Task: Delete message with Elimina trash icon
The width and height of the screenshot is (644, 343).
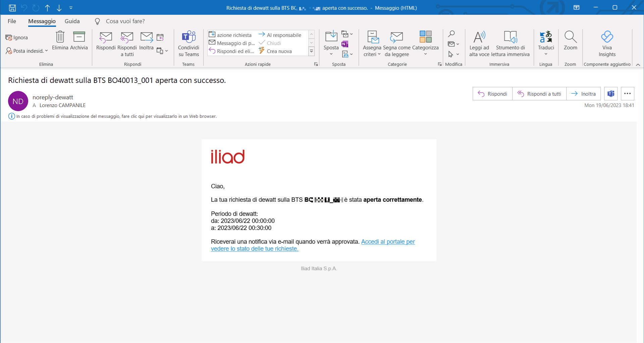Action: tap(60, 41)
